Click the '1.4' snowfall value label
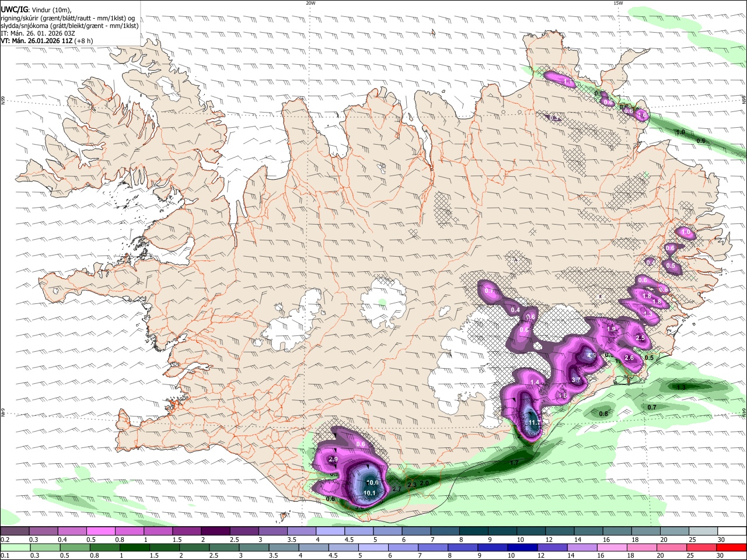 pos(535,382)
